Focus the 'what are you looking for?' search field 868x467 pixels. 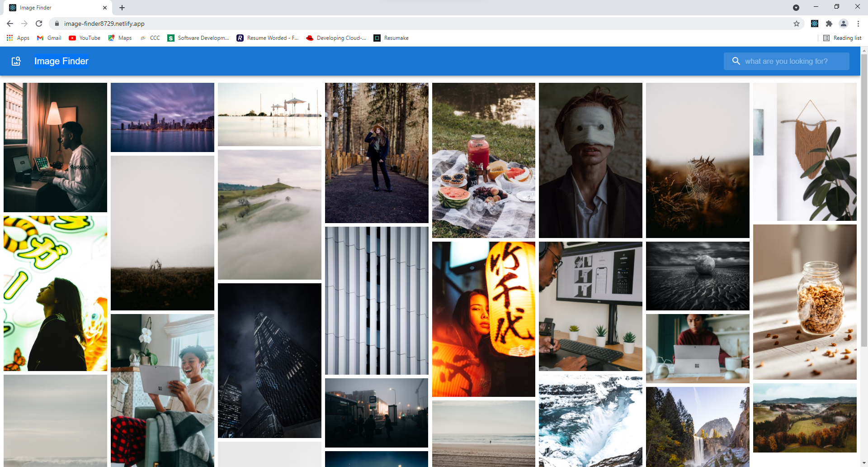[x=787, y=61]
